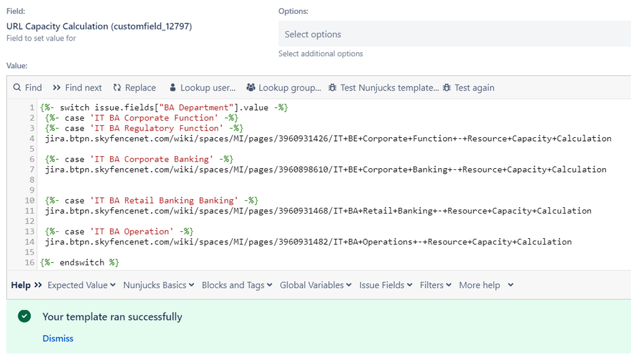Click the chevron after More help
This screenshot has height=364, width=631.
[x=511, y=285]
